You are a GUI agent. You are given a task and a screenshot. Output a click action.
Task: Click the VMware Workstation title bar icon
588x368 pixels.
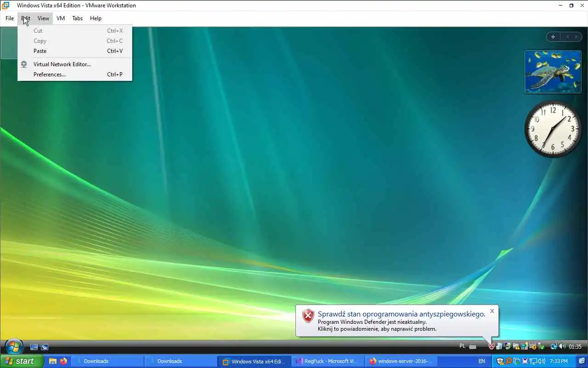(6, 6)
